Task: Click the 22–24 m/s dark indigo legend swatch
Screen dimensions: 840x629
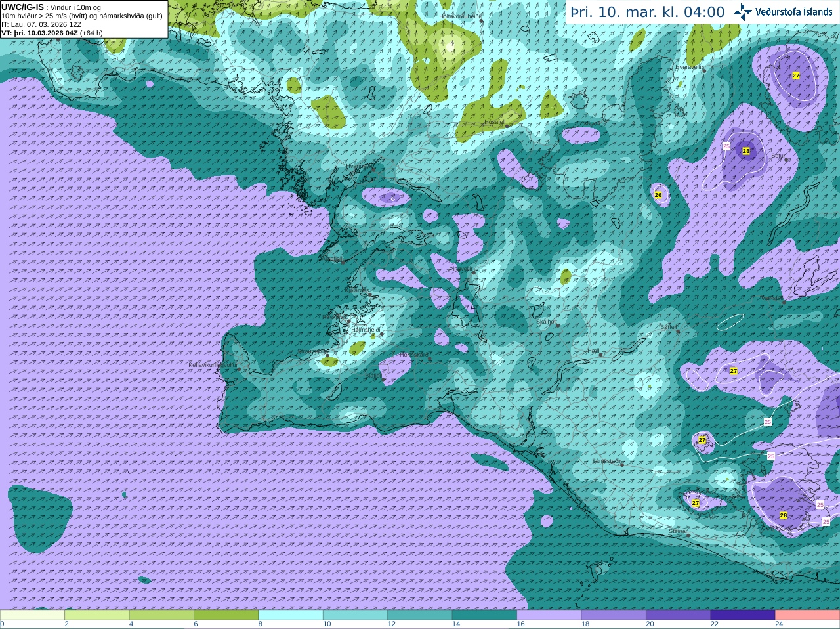Action: (743, 615)
